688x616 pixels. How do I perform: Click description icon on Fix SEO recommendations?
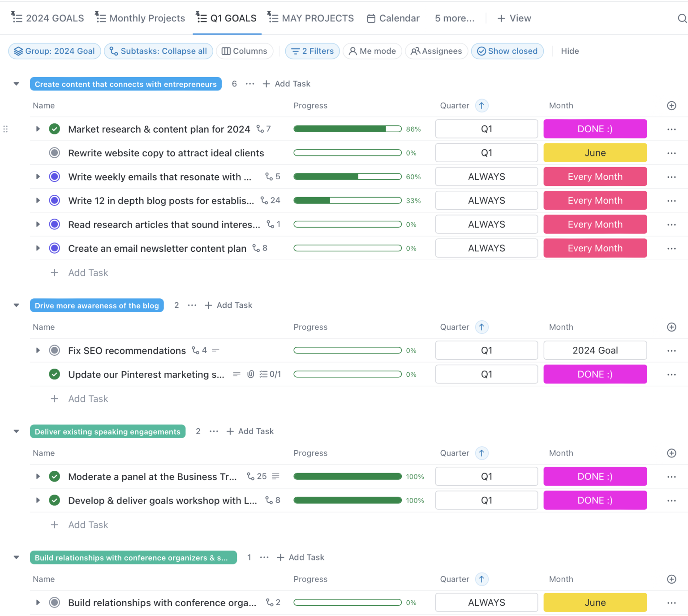tap(215, 350)
